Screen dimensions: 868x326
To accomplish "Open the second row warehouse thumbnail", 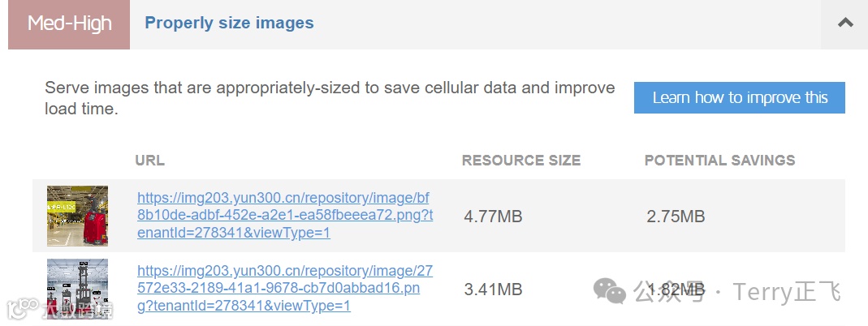I will click(77, 289).
